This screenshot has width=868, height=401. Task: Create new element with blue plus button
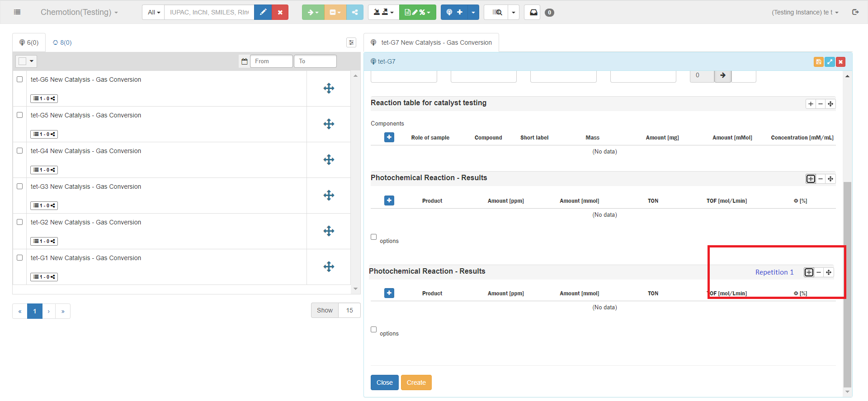pyautogui.click(x=454, y=12)
